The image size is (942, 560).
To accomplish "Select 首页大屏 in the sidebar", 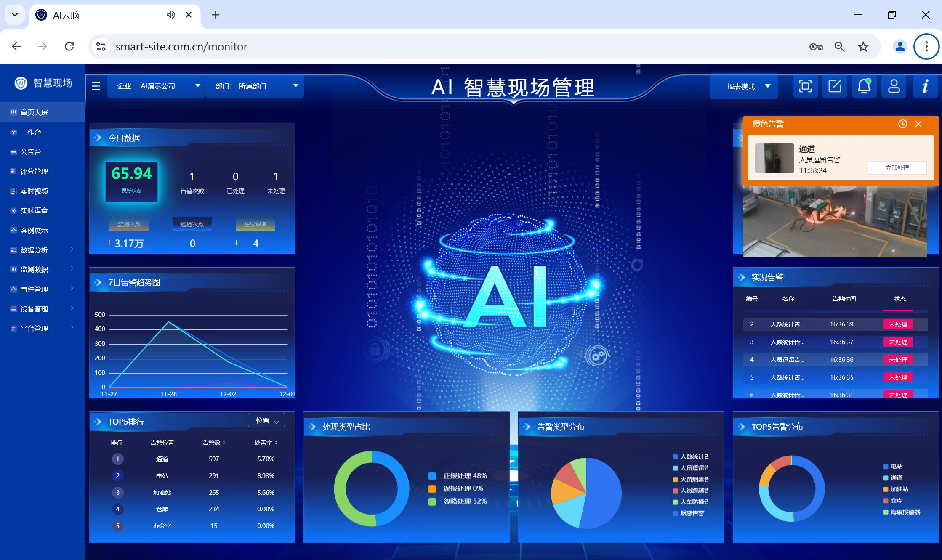I will pyautogui.click(x=42, y=112).
